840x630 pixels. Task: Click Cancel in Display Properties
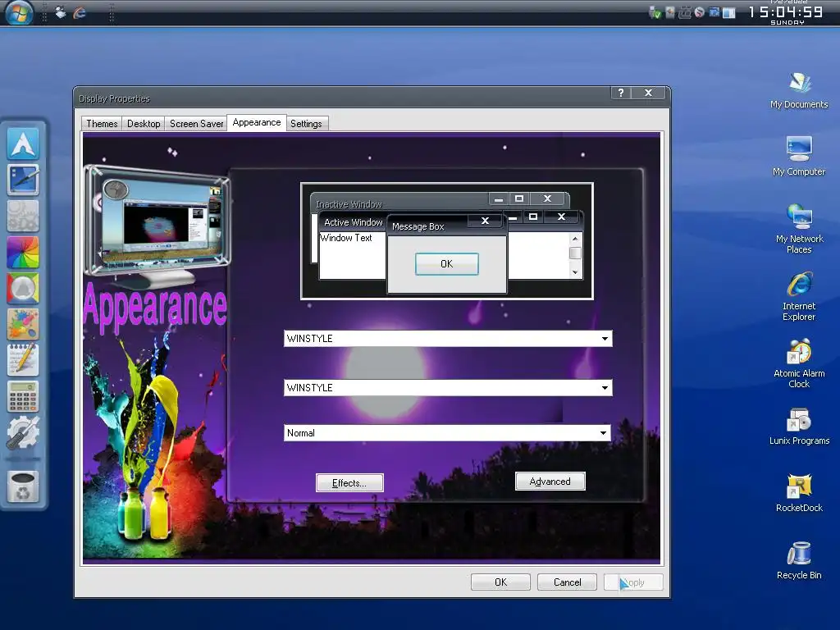[x=567, y=582]
